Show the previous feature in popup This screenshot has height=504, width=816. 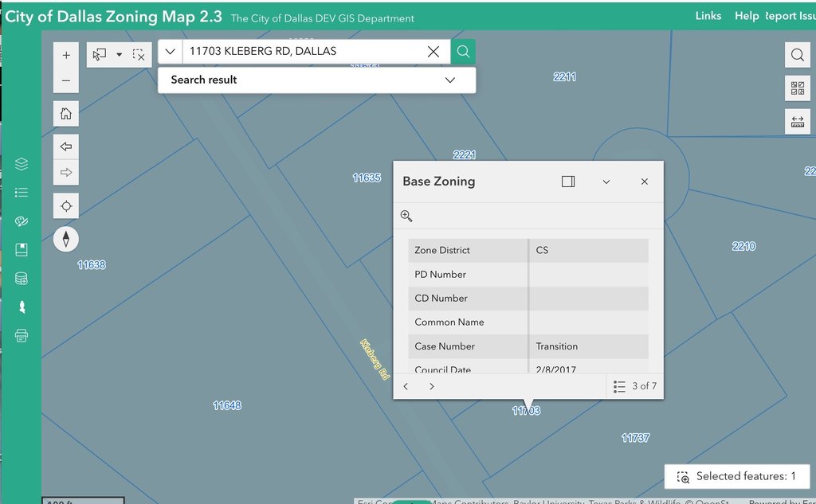(x=406, y=386)
